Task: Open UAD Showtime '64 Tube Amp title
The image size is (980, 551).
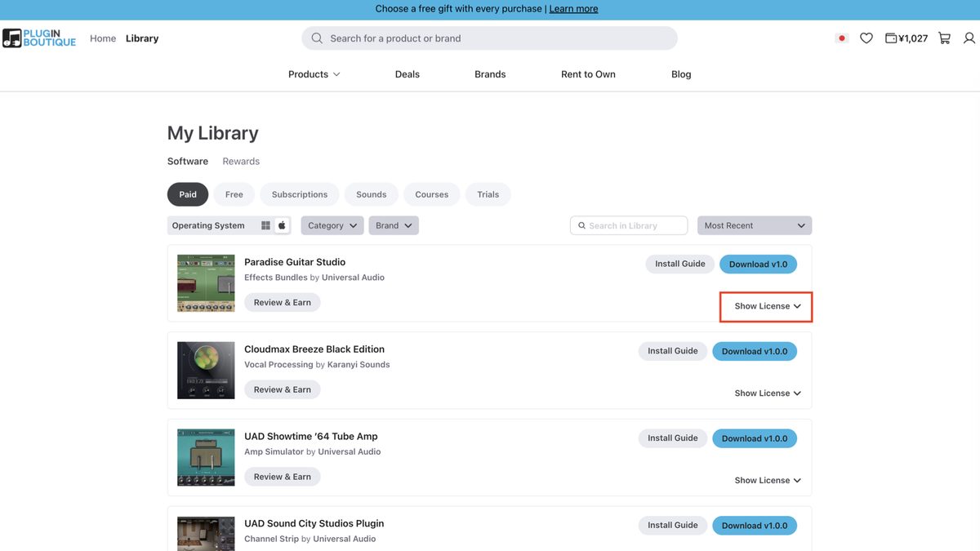Action: (311, 437)
